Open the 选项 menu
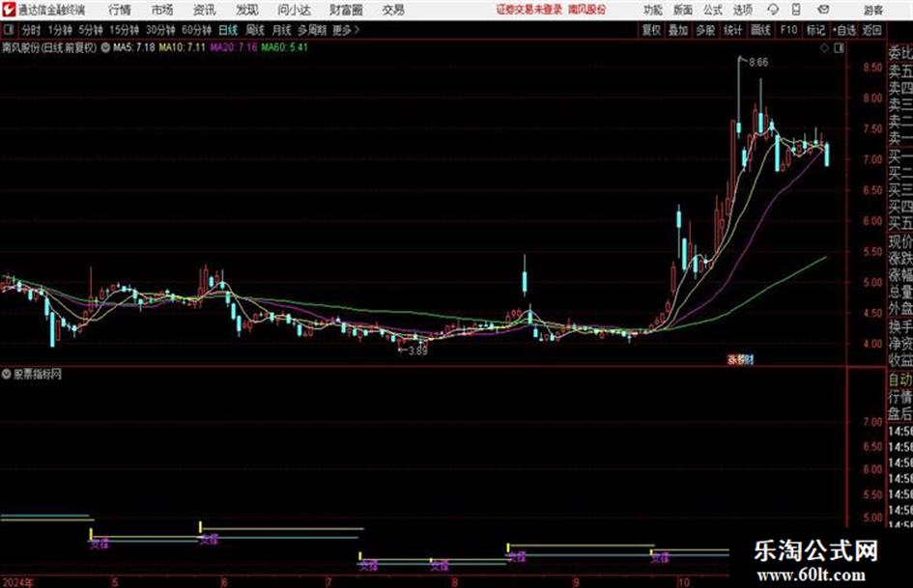 tap(742, 10)
